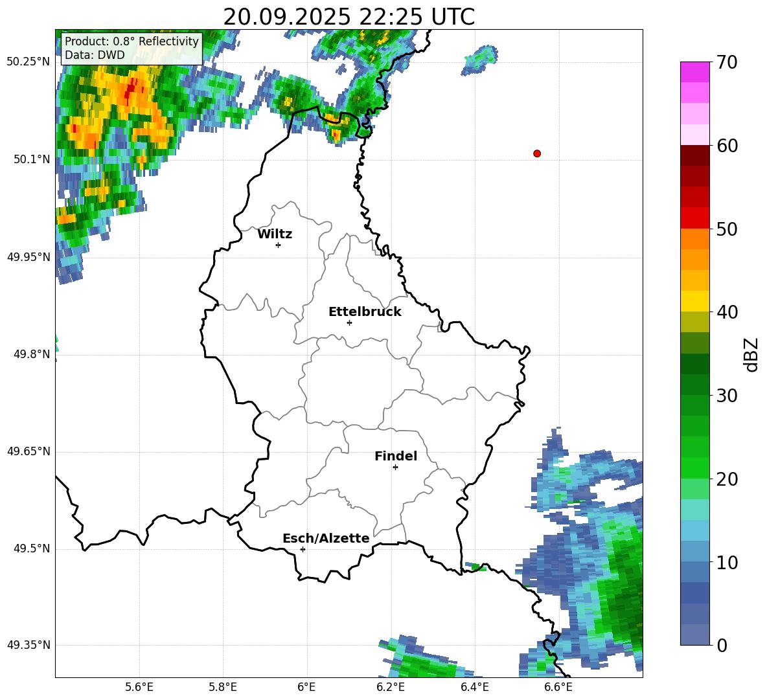Click the small isolated echo near 6.4°E top
767x700 pixels.
pyautogui.click(x=480, y=60)
